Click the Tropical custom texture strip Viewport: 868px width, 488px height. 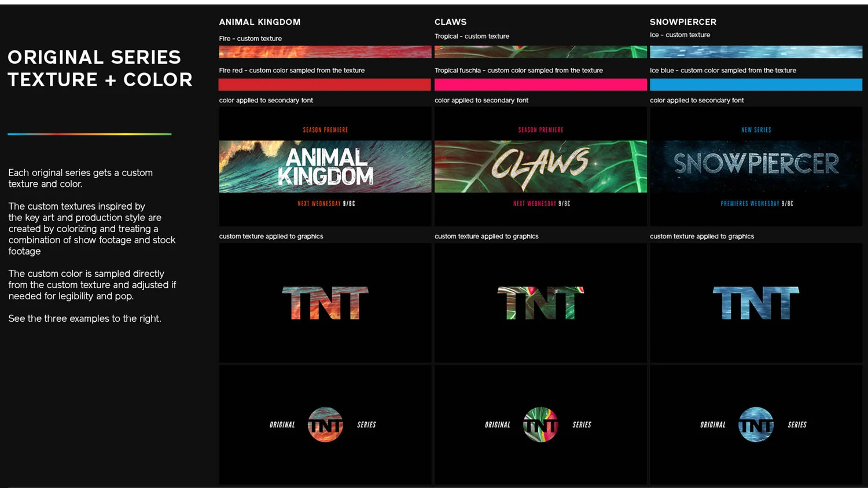(540, 52)
